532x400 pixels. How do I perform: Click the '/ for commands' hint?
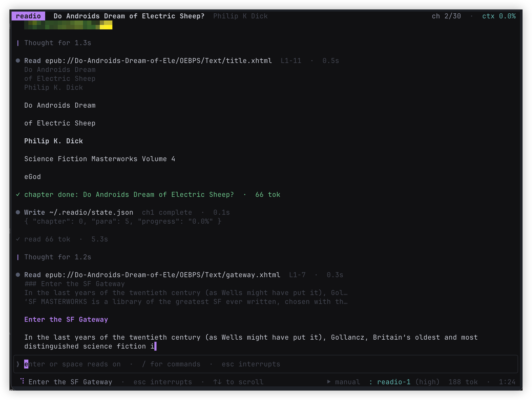pyautogui.click(x=171, y=364)
